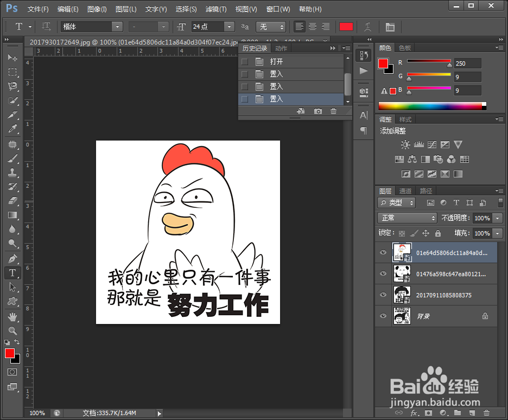Open the font family 楷体 dropdown
Screen dimensions: 508x420
point(117,27)
